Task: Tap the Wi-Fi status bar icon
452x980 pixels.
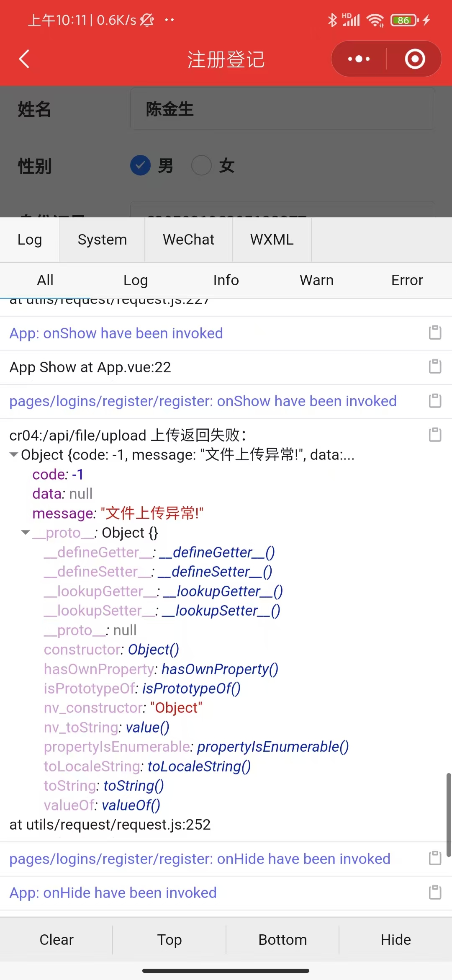Action: coord(375,20)
